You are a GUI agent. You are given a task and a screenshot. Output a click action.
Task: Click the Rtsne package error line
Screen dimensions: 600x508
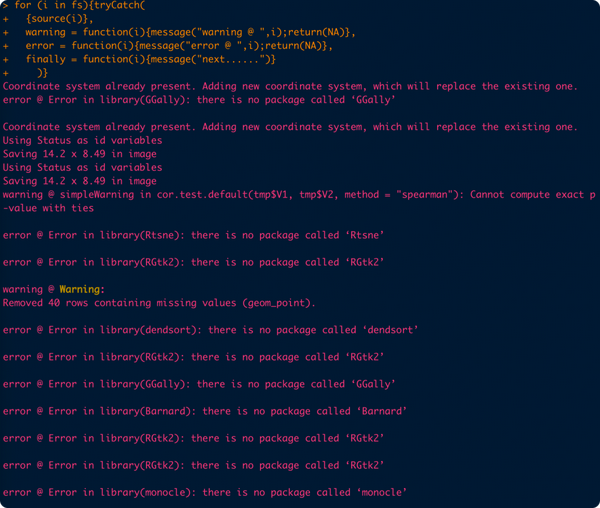pyautogui.click(x=209, y=235)
